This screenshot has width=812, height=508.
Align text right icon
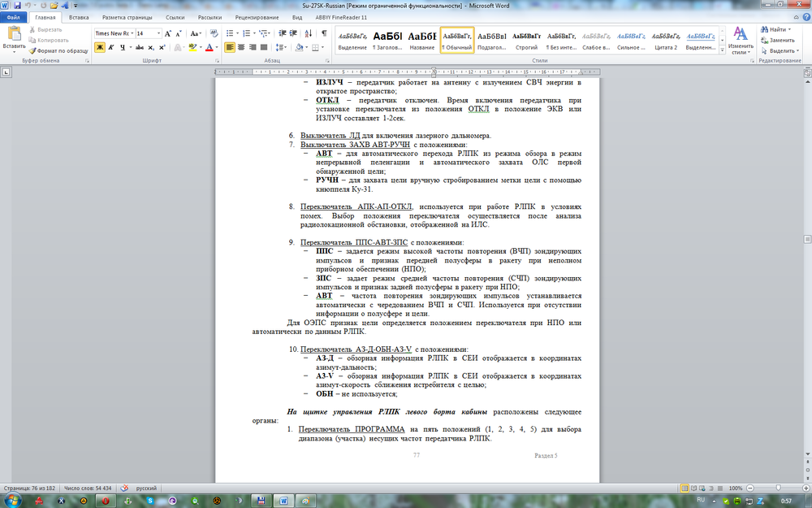click(253, 47)
